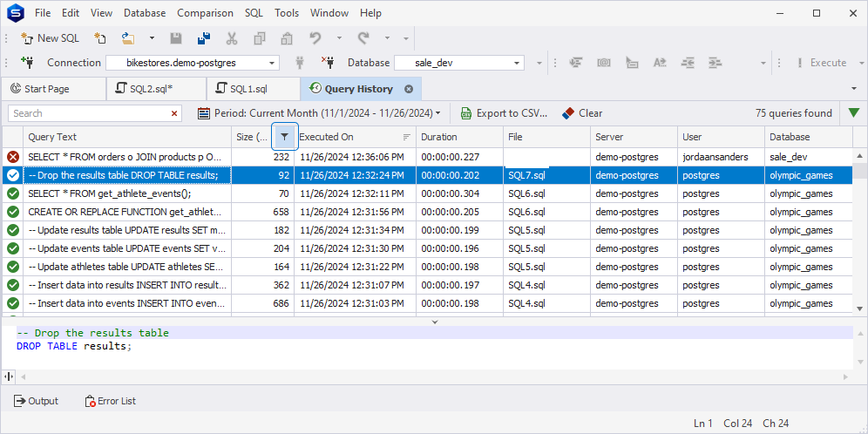Open the Database combo box sale_dev
868x434 pixels.
[x=459, y=63]
